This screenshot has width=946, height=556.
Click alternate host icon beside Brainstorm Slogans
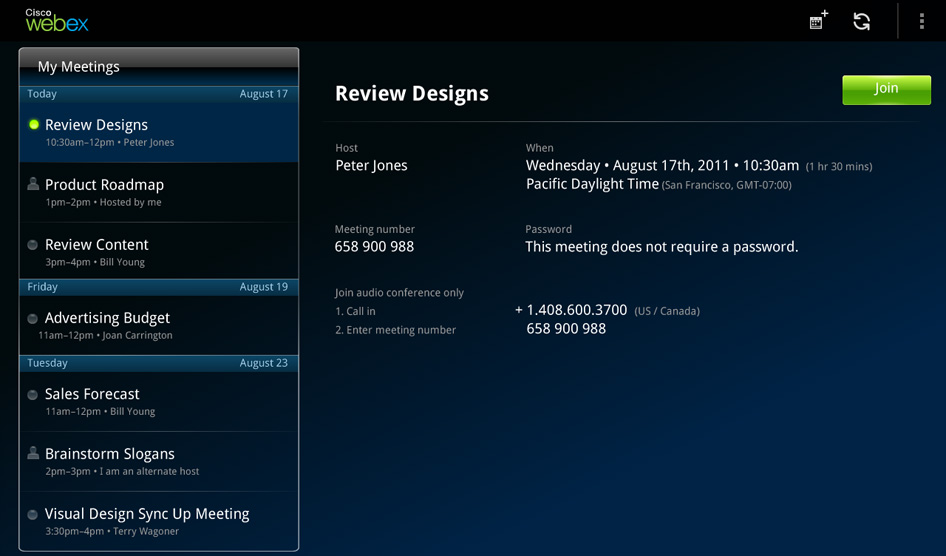click(33, 453)
